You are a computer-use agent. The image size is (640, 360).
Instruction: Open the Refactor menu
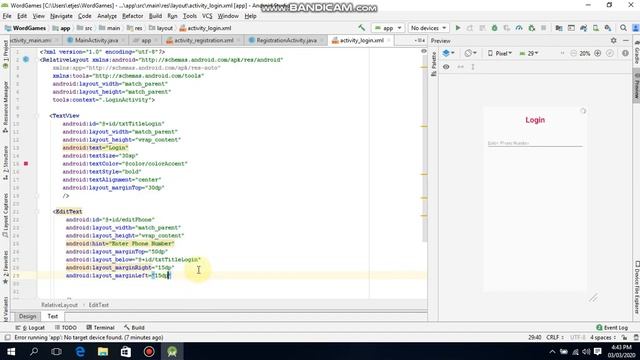pos(133,16)
